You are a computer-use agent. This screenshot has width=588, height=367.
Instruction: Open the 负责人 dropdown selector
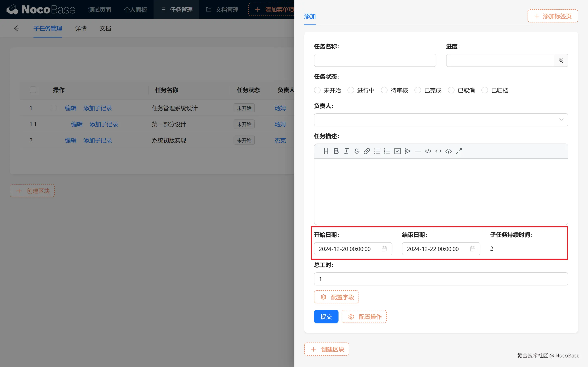[441, 120]
